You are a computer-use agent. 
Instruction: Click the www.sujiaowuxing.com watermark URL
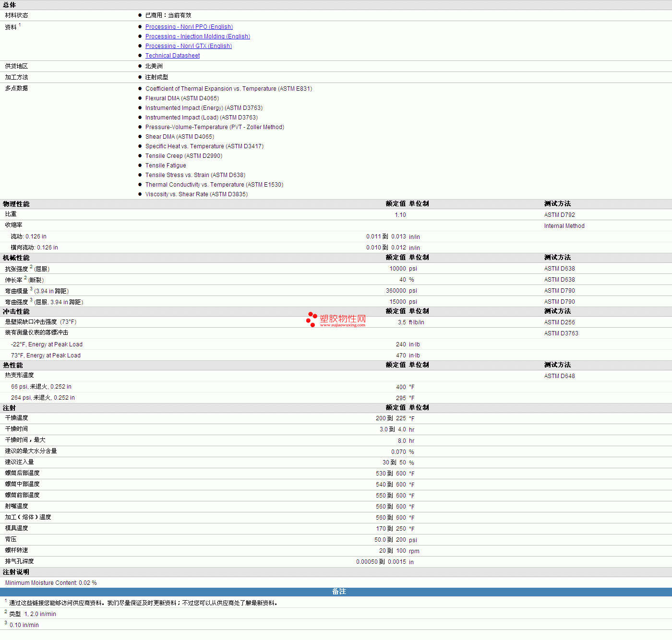point(342,325)
